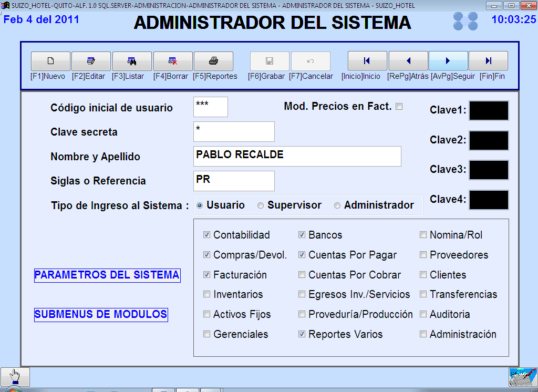Go to first record with Inicio button
The height and width of the screenshot is (392, 538).
tap(367, 61)
